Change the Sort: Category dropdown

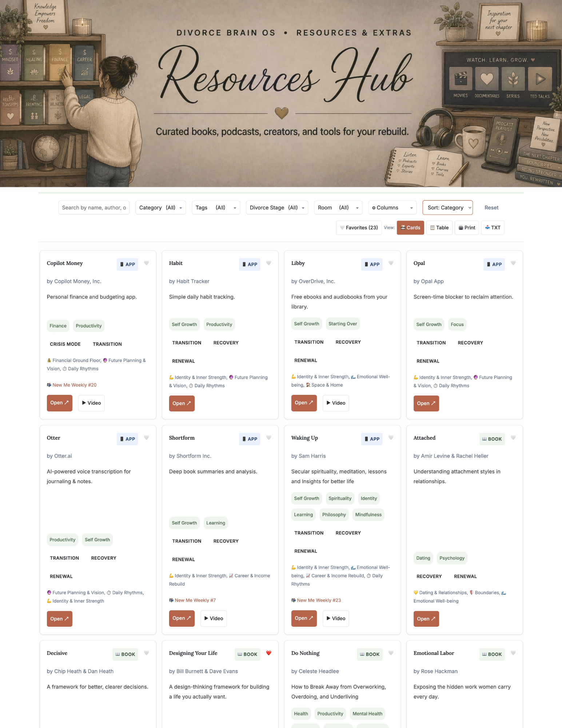pyautogui.click(x=448, y=207)
